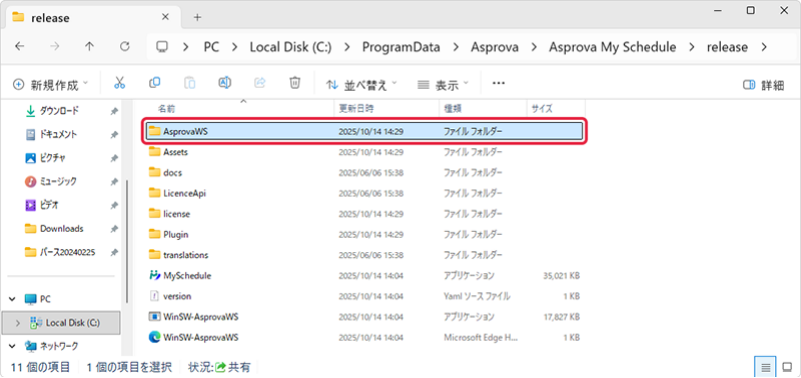Image resolution: width=801 pixels, height=378 pixels.
Task: Select the license folder
Action: click(x=363, y=214)
